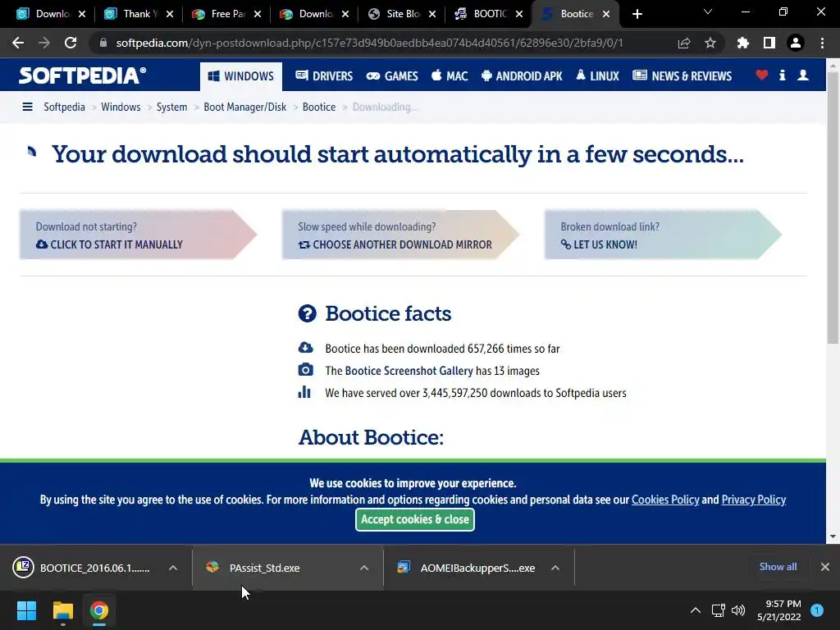The image size is (840, 630).
Task: Accept cookies and close the banner
Action: point(414,519)
